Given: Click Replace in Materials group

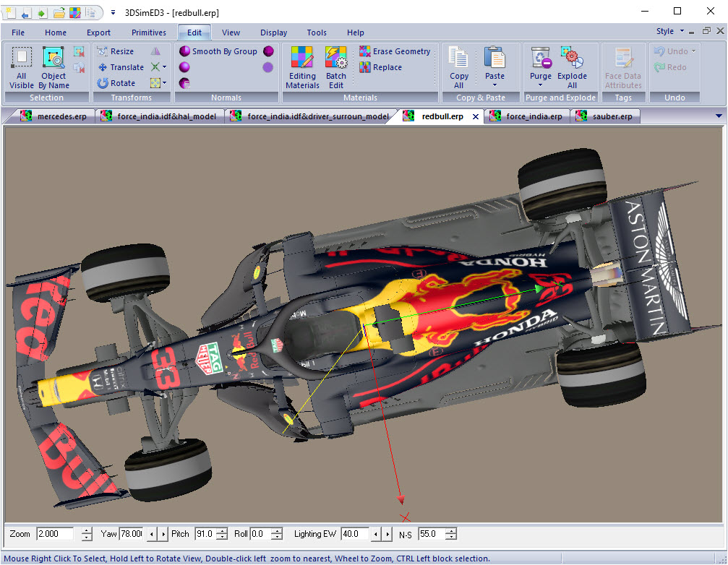Looking at the screenshot, I should pyautogui.click(x=381, y=67).
